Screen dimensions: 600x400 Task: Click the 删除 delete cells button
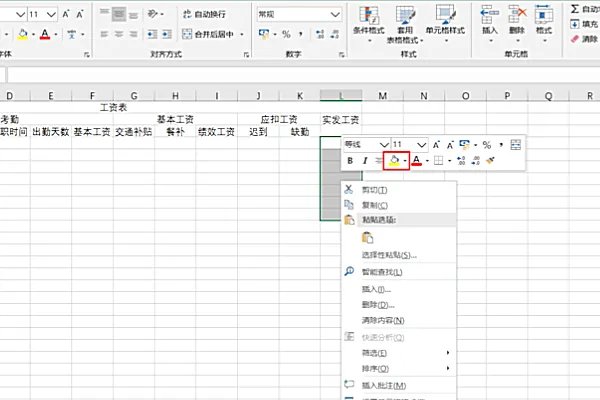517,24
